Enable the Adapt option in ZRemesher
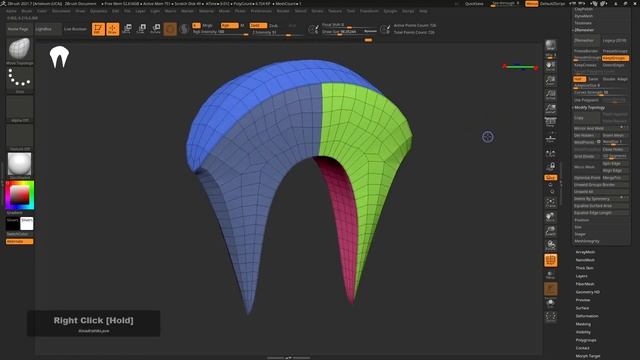Viewport: 640px width, 360px height. pos(622,79)
